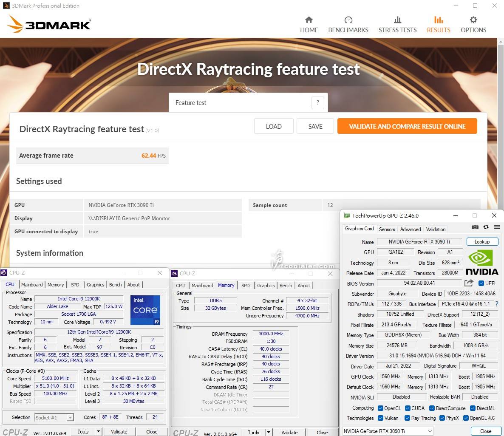Viewport: 504px width, 436px height.
Task: Open Advanced tab in GPU-Z
Action: click(x=410, y=229)
